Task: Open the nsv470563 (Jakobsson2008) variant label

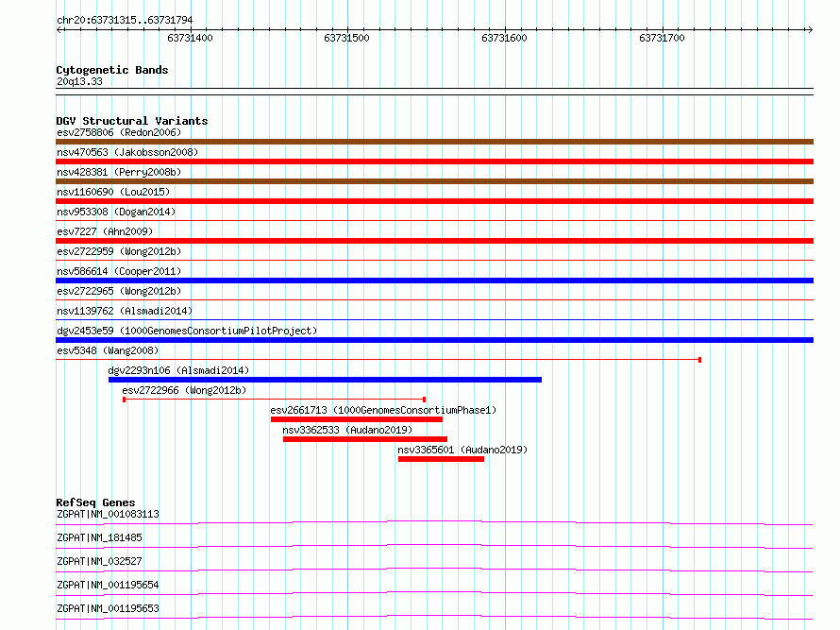Action: coord(127,152)
